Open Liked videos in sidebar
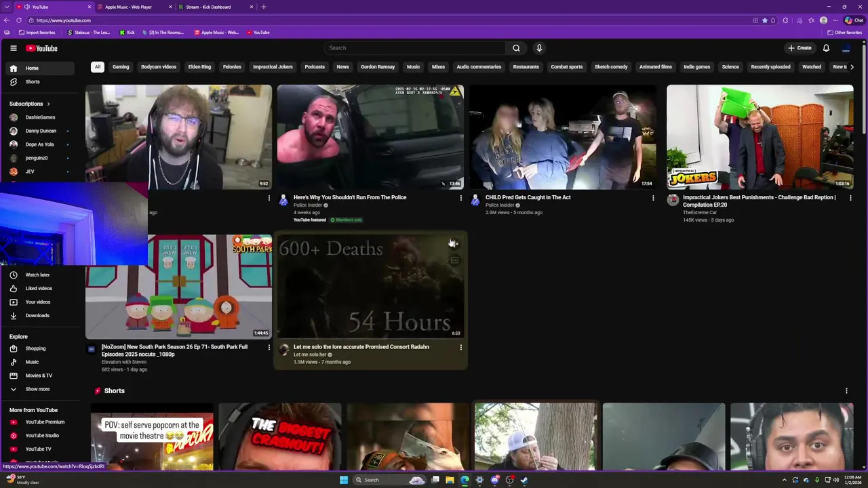This screenshot has height=488, width=868. 41,288
